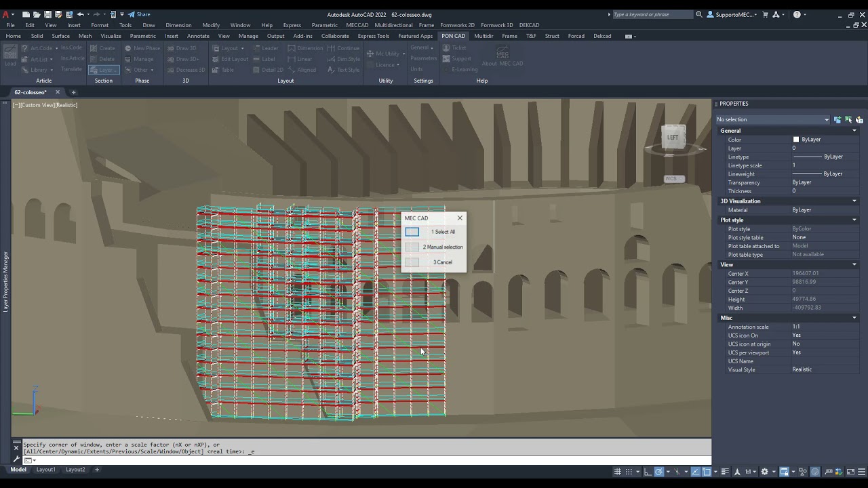Open the Dimension menu
Viewport: 868px width, 488px height.
click(x=178, y=25)
